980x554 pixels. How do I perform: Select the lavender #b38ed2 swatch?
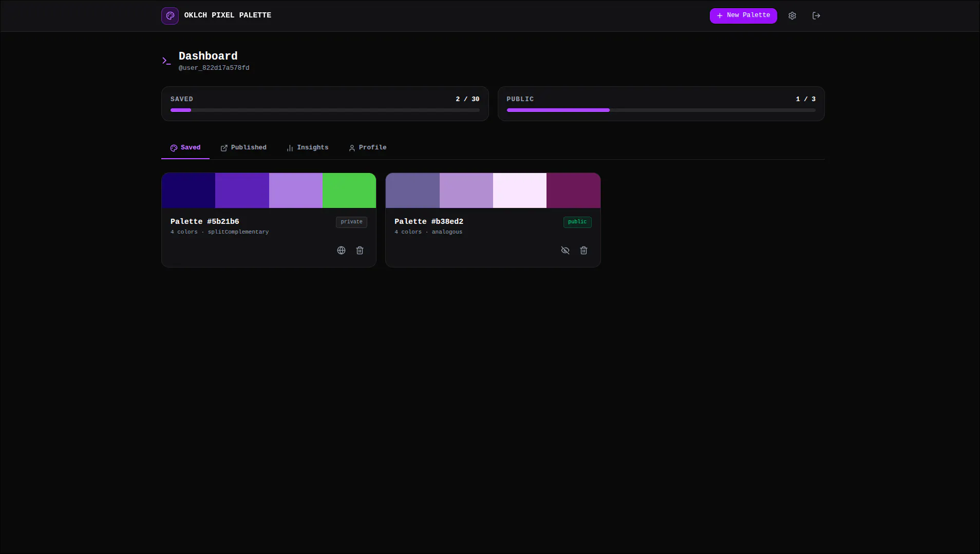466,190
